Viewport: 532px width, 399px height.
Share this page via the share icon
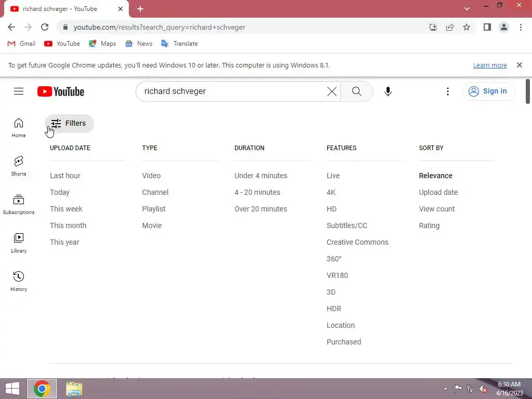point(450,27)
